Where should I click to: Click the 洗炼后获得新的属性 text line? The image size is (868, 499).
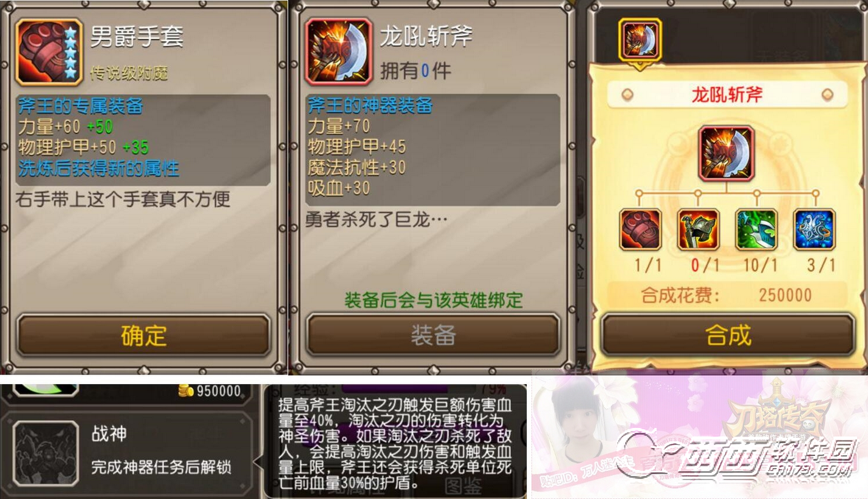[98, 168]
